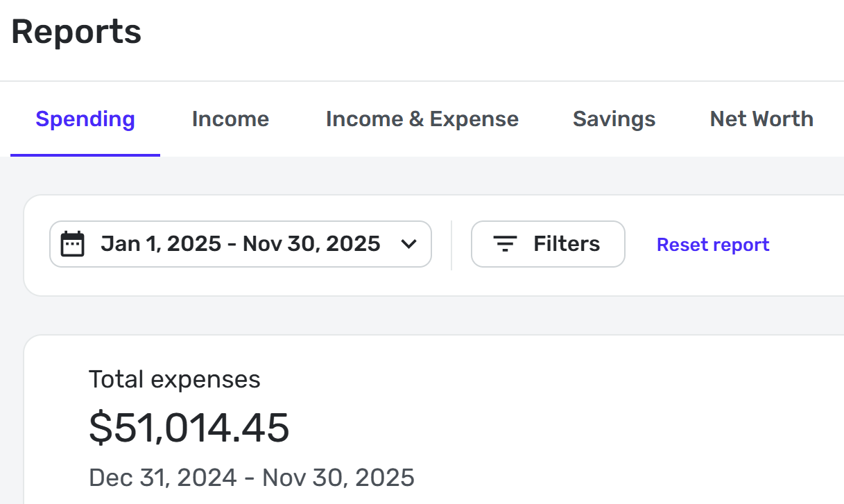The height and width of the screenshot is (504, 844).
Task: Click the Reset report link
Action: (713, 245)
